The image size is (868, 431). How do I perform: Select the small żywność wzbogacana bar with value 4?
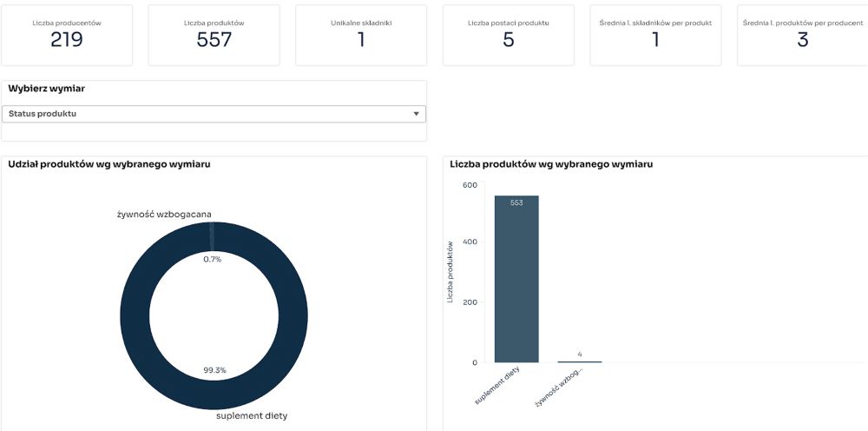click(579, 361)
